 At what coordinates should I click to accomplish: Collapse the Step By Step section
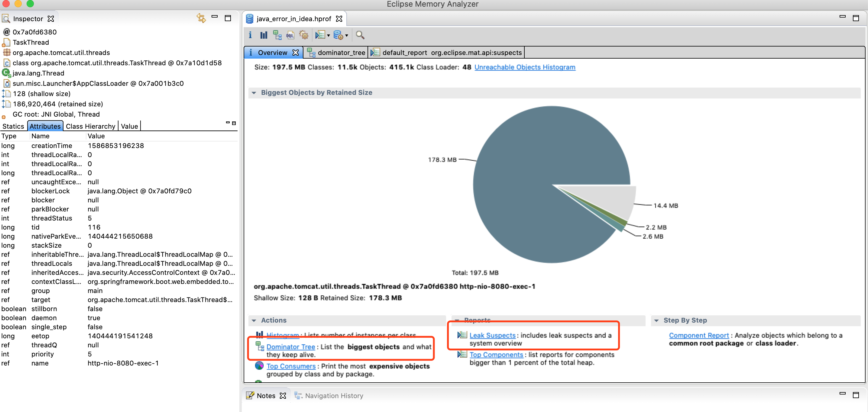tap(656, 320)
